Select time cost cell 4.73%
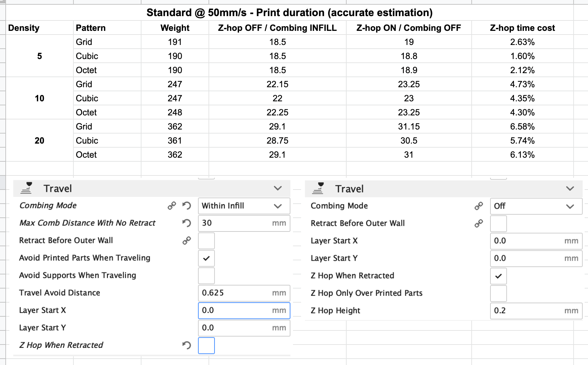The width and height of the screenshot is (588, 365). click(522, 84)
